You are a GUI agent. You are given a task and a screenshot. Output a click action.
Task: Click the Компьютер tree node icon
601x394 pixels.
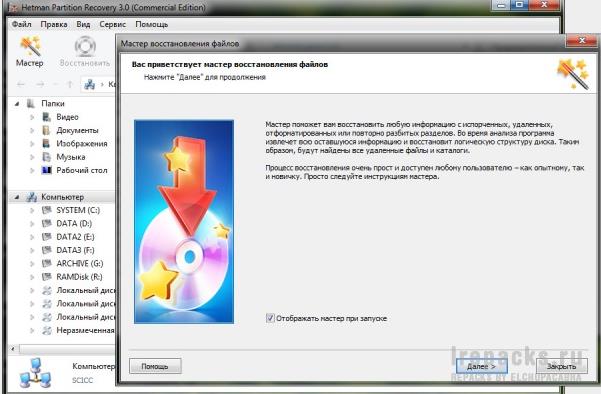tap(31, 197)
